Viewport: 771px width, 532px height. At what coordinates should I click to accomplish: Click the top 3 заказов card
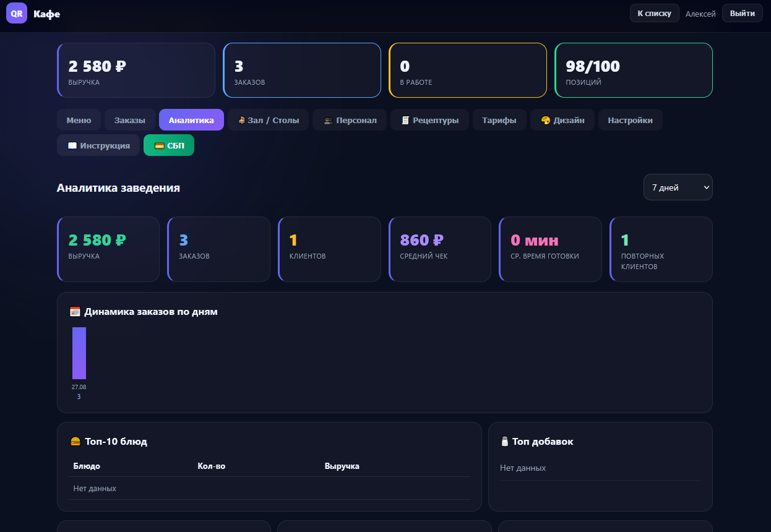click(x=302, y=70)
